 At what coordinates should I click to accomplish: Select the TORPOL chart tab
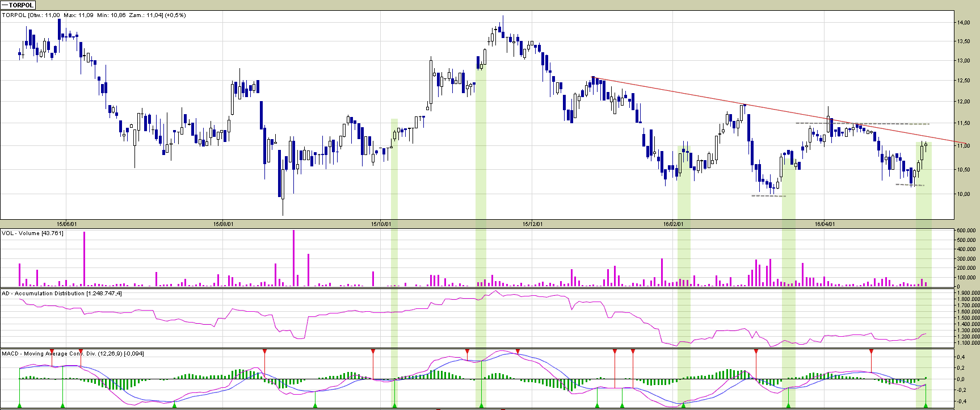18,5
